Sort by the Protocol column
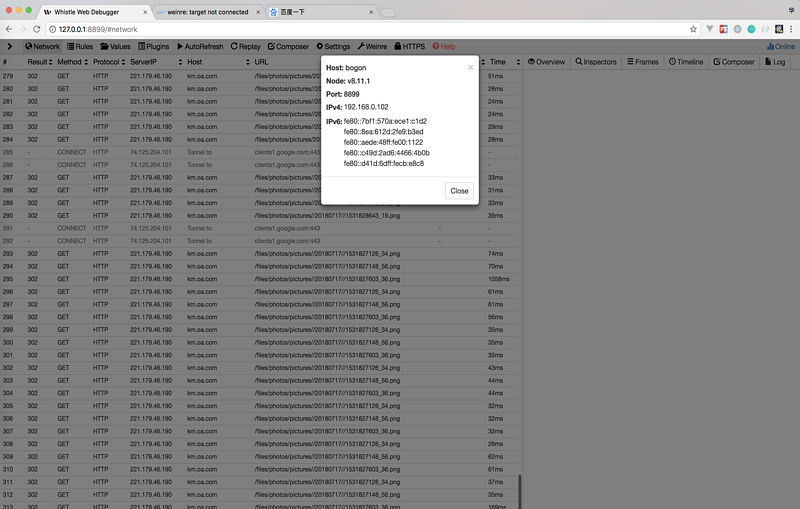 click(109, 62)
